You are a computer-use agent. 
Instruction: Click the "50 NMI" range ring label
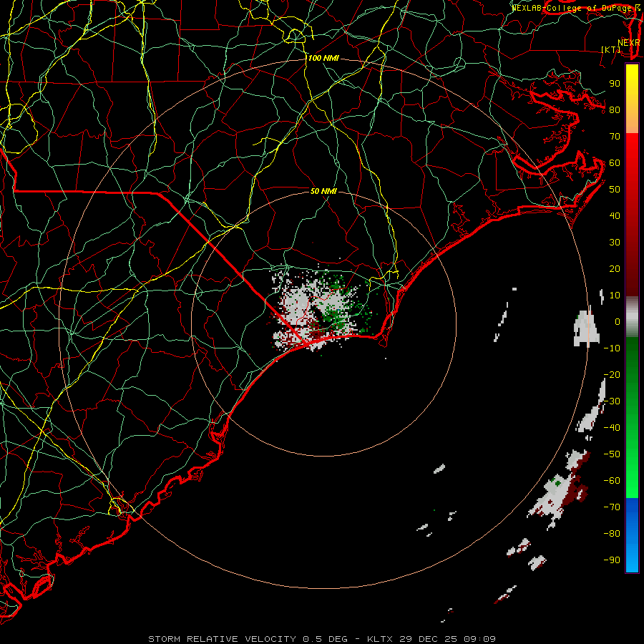tap(323, 191)
